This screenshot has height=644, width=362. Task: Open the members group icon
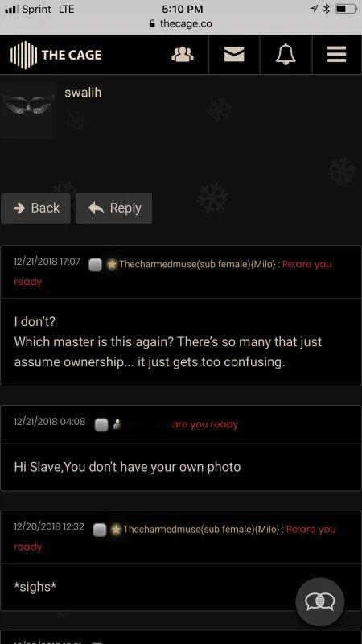click(183, 54)
